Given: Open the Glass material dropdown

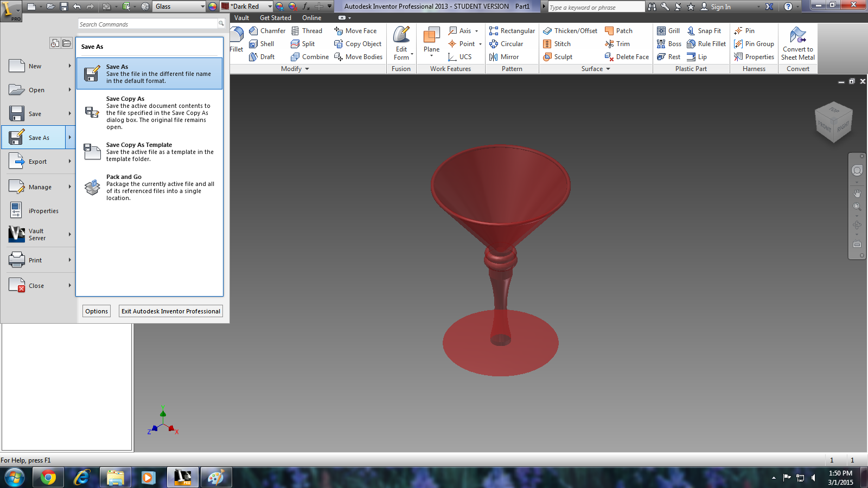Looking at the screenshot, I should [203, 7].
